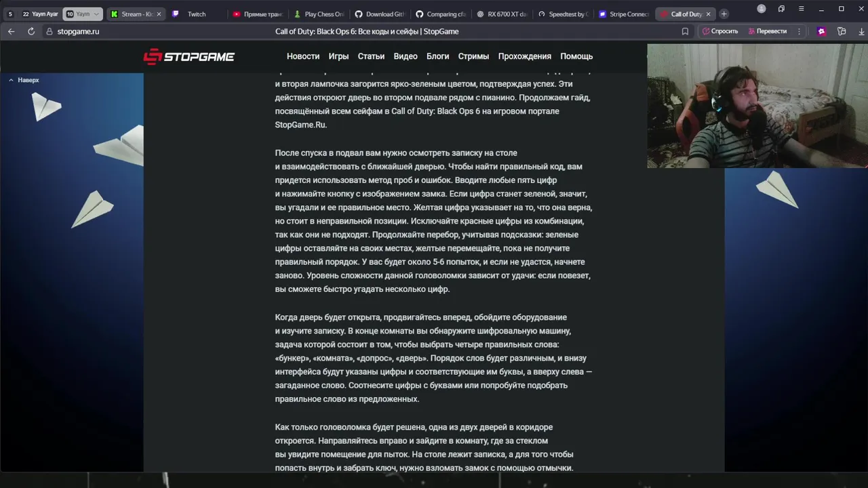Viewport: 868px width, 488px height.
Task: Open the browser hamburger menu
Action: [801, 9]
